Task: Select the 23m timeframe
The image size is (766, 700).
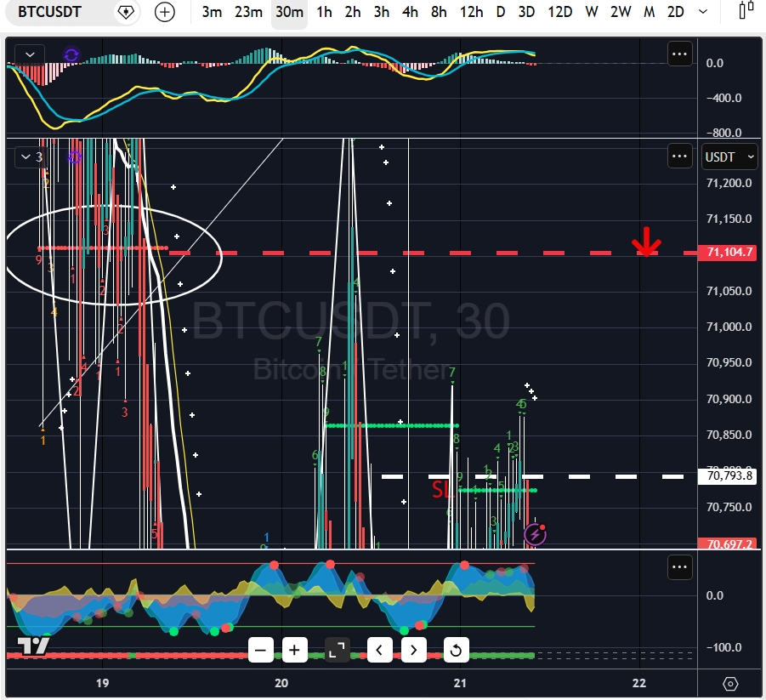Action: point(248,12)
